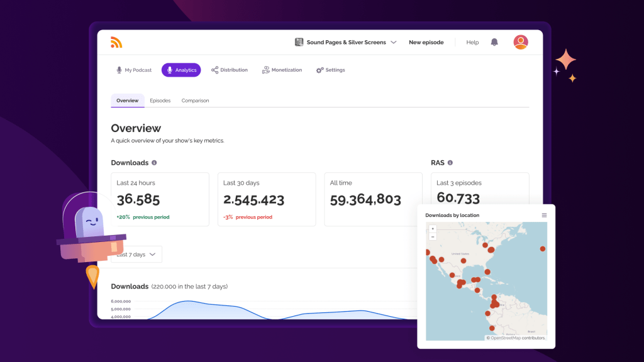The height and width of the screenshot is (362, 644).
Task: Zoom out on the location map
Action: [x=433, y=237]
